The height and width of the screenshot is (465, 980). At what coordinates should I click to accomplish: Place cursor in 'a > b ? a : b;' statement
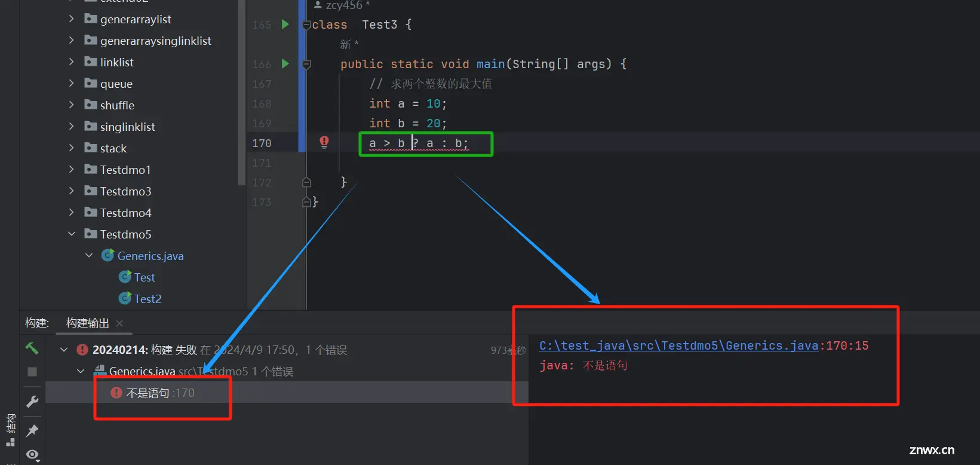coord(419,143)
